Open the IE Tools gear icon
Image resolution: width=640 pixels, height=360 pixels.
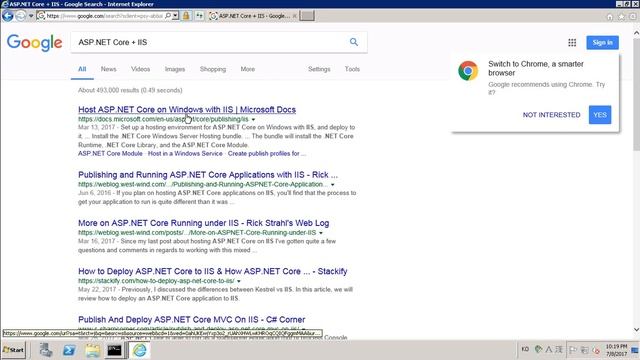(633, 17)
